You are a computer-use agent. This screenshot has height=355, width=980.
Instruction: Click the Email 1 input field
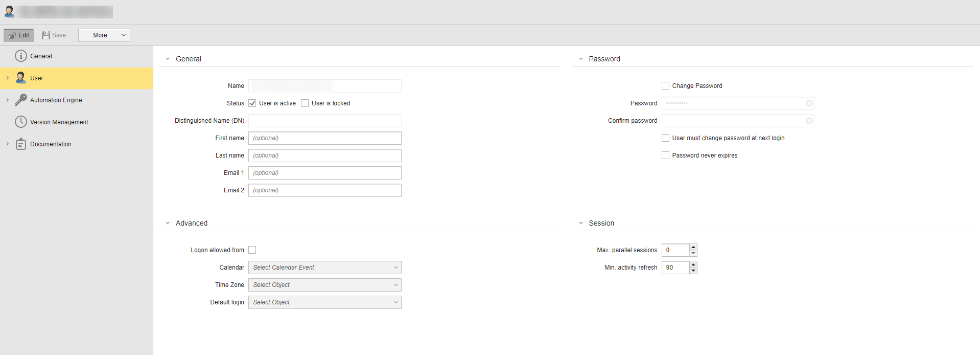pos(325,173)
